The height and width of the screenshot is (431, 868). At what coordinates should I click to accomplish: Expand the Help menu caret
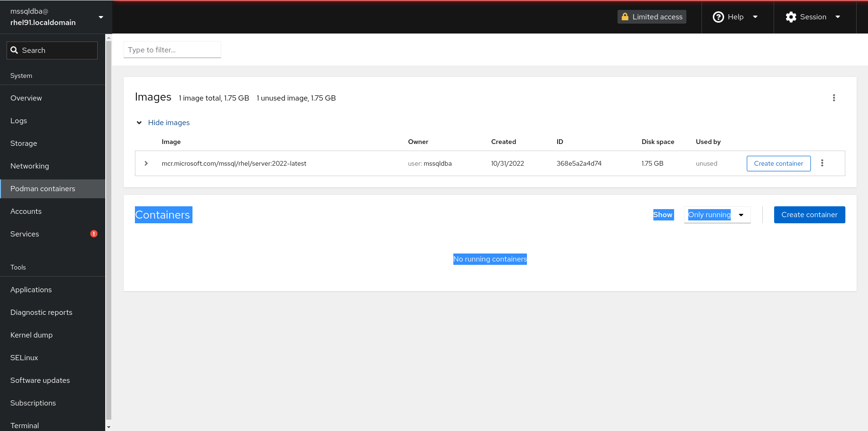[x=755, y=17]
